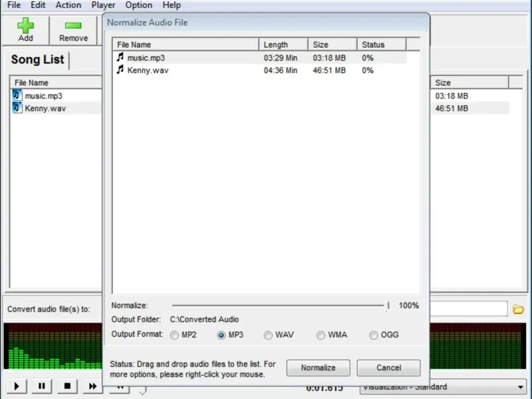The width and height of the screenshot is (532, 399).
Task: Click the 100% normalize value
Action: (x=409, y=305)
